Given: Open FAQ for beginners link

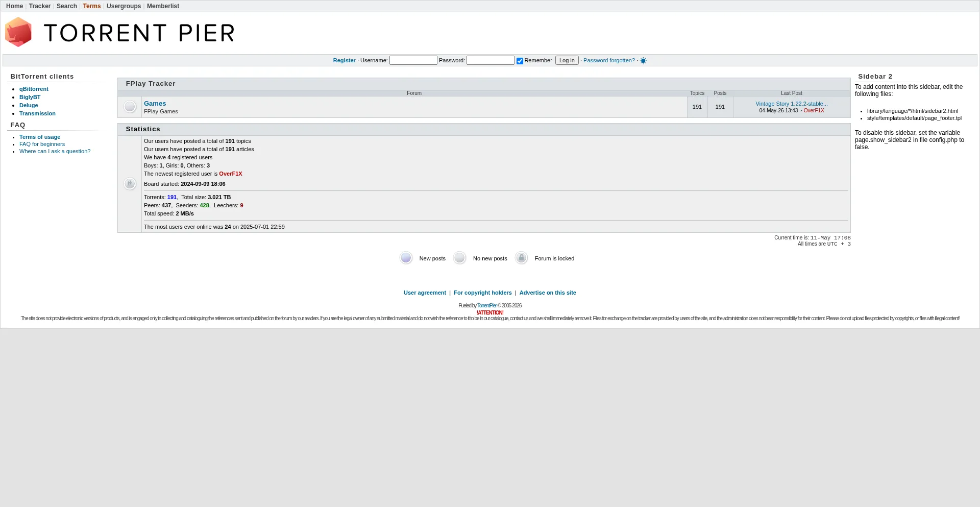Looking at the screenshot, I should coord(42,144).
